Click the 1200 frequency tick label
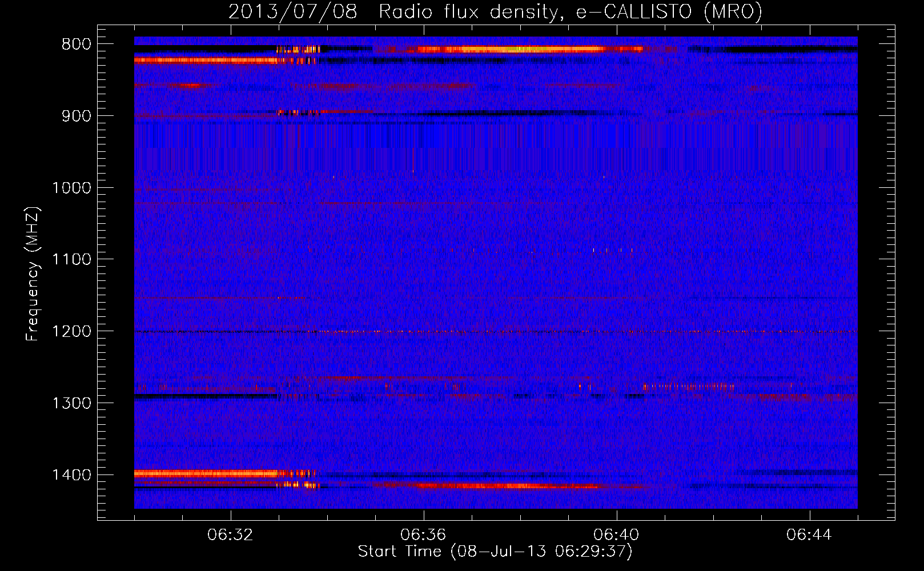924x571 pixels. [x=71, y=332]
